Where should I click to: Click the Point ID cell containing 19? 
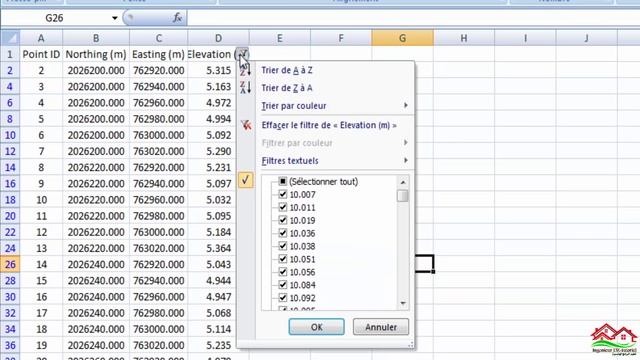click(x=41, y=345)
